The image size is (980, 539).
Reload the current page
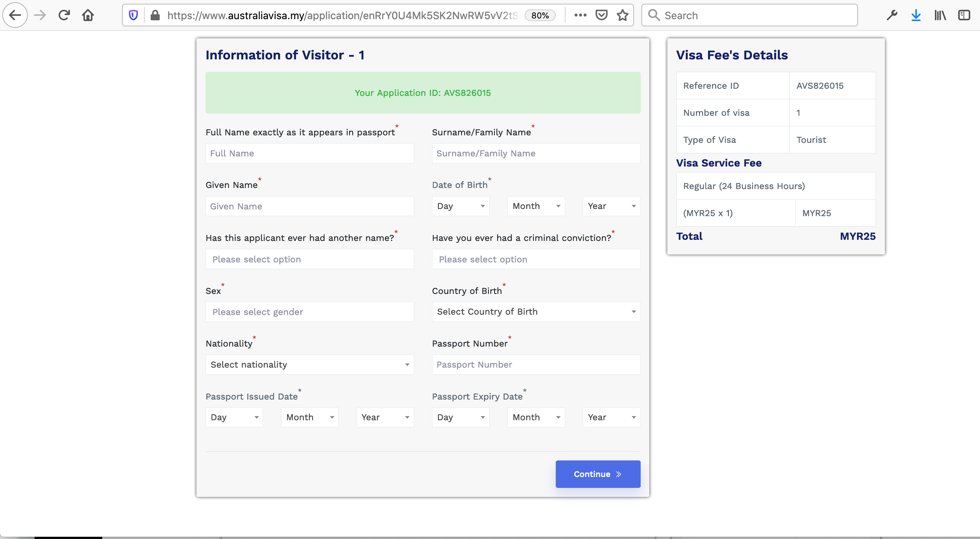[64, 15]
